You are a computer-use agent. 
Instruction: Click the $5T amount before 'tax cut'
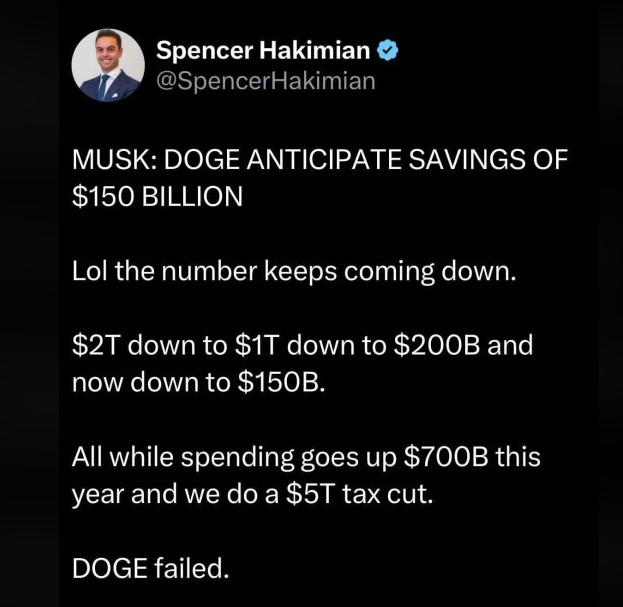[x=310, y=494]
